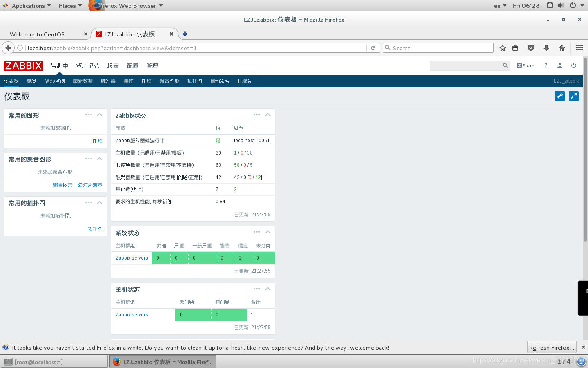Switch to the 触发器 submenu tab

tap(108, 81)
